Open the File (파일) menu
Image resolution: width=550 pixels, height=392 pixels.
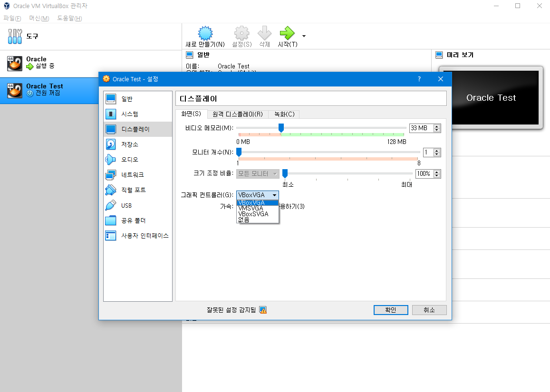tap(12, 18)
